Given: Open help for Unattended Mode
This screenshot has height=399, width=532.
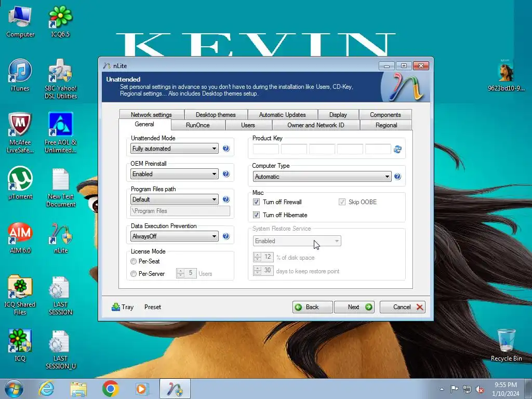Looking at the screenshot, I should pyautogui.click(x=226, y=149).
